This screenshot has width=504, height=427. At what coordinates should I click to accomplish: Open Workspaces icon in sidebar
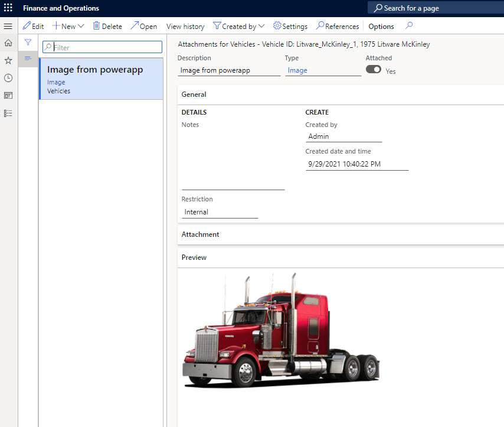(x=8, y=95)
